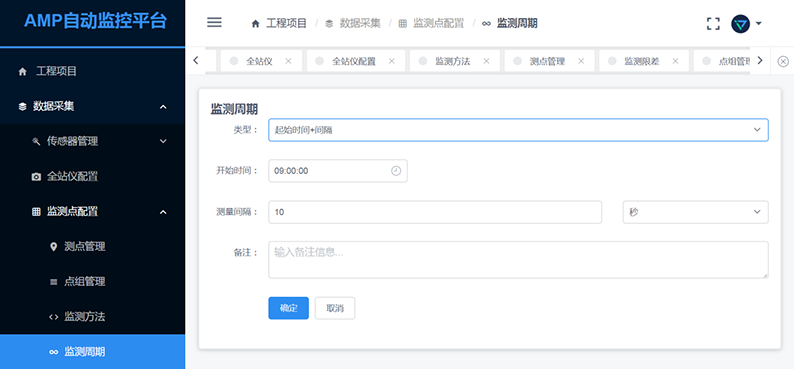Viewport: 794px width, 369px height.
Task: Switch to the 全站仪 tab
Action: pyautogui.click(x=261, y=61)
